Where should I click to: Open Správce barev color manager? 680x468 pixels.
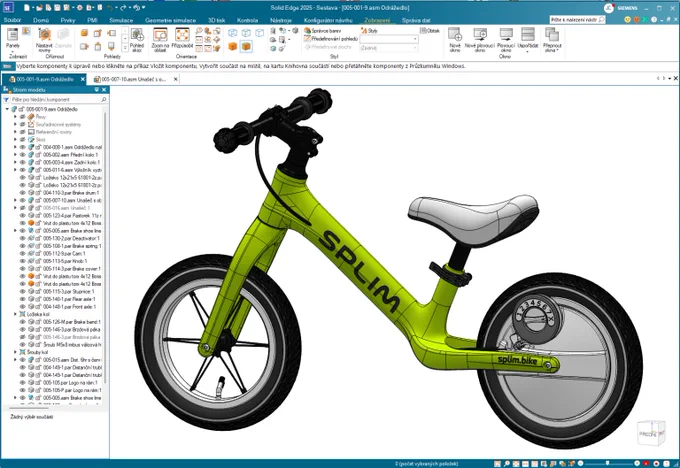tap(323, 31)
